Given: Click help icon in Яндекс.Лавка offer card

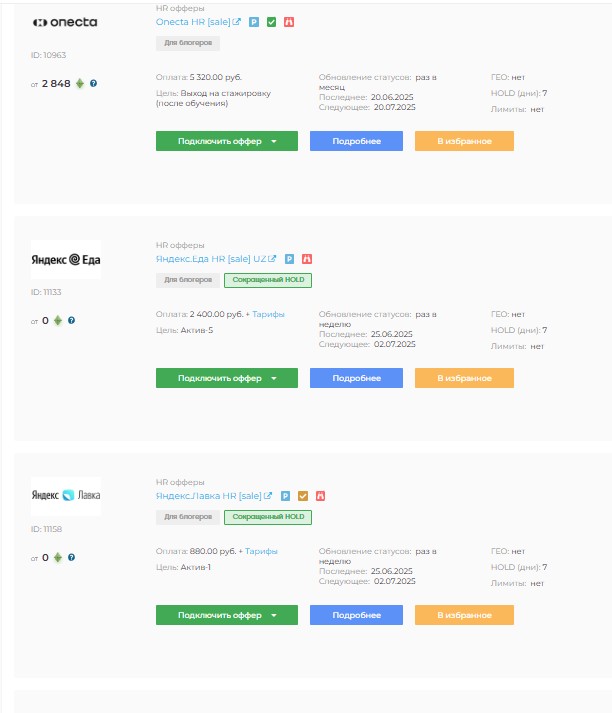Looking at the screenshot, I should 71,557.
